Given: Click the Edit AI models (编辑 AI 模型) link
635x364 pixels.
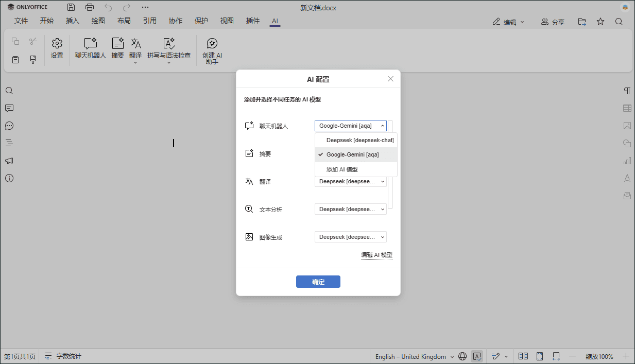Looking at the screenshot, I should tap(376, 255).
